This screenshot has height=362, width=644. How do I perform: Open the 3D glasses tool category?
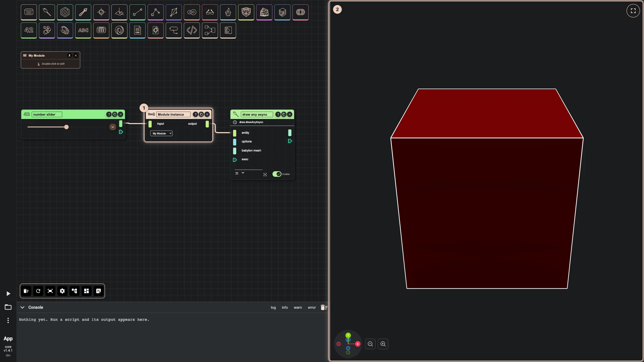tap(210, 12)
